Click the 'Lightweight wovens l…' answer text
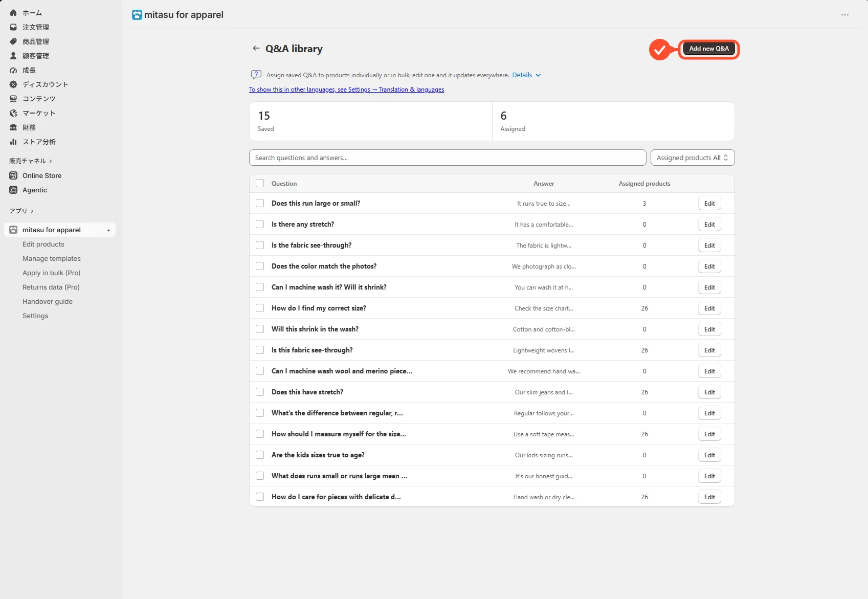 [544, 350]
